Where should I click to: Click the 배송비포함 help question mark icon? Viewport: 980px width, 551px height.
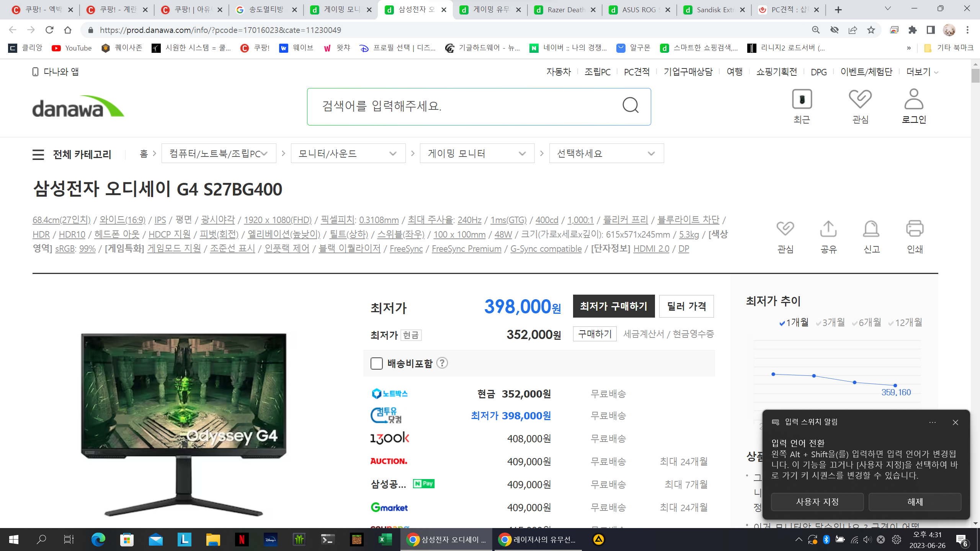[442, 363]
